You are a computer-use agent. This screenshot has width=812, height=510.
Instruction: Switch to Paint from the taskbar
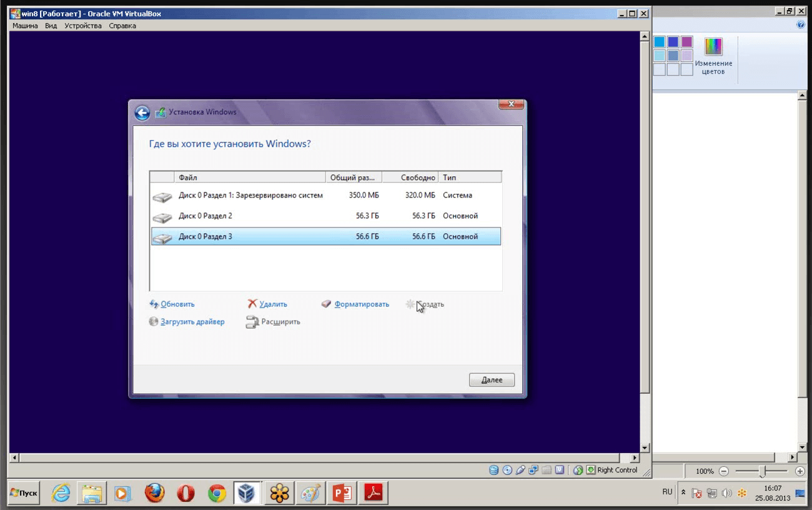click(x=310, y=493)
